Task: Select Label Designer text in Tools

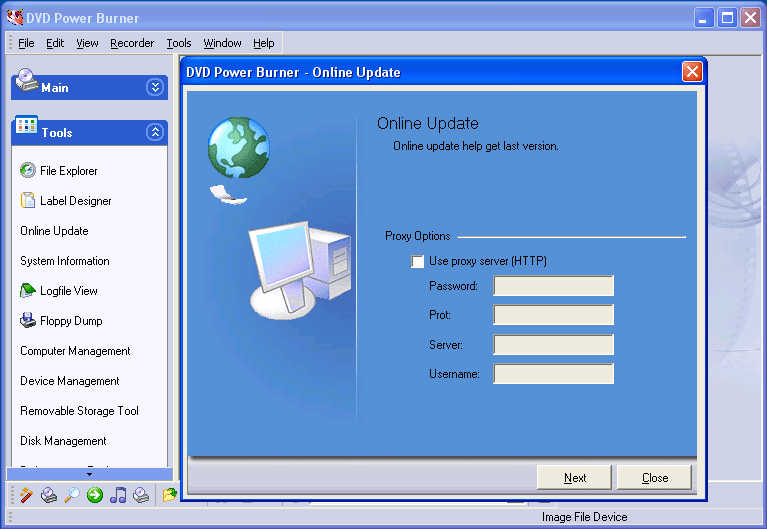Action: (x=75, y=201)
